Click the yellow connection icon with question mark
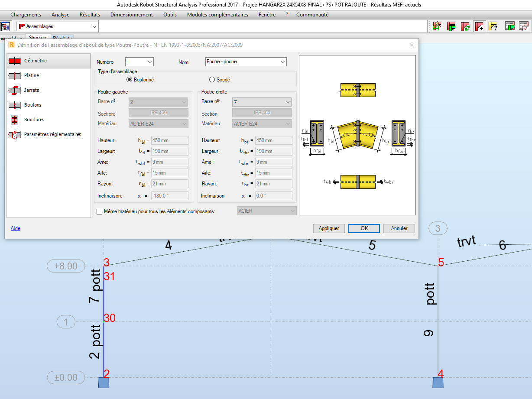The image size is (532, 399). click(493, 26)
